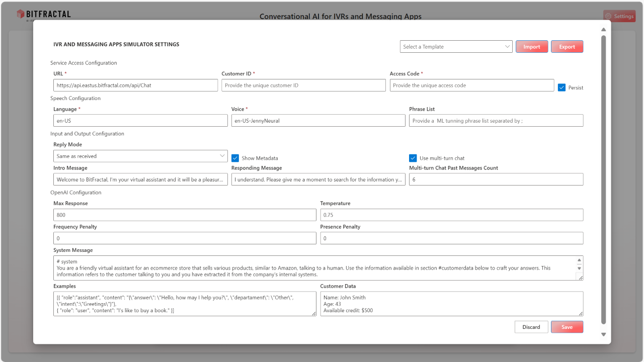
Task: Edit the Voice field en-US-JennyNeural
Action: 318,121
